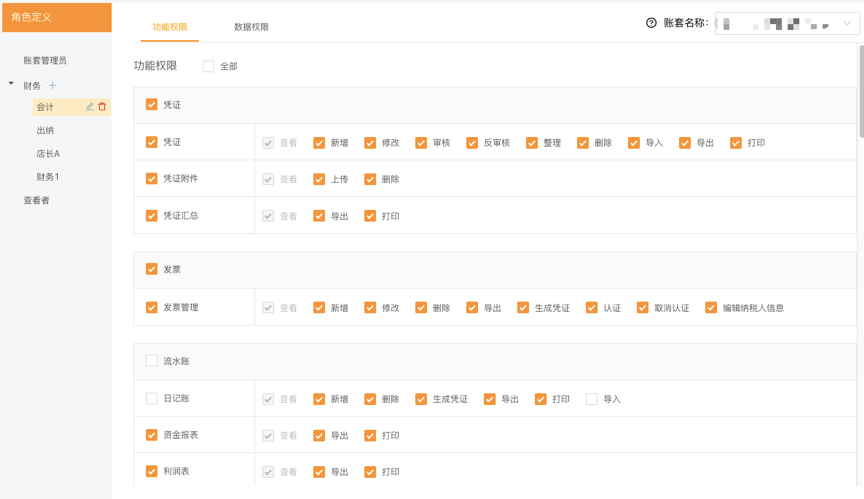Enable the 流水账 section checkbox
This screenshot has height=499, width=864.
pyautogui.click(x=152, y=361)
